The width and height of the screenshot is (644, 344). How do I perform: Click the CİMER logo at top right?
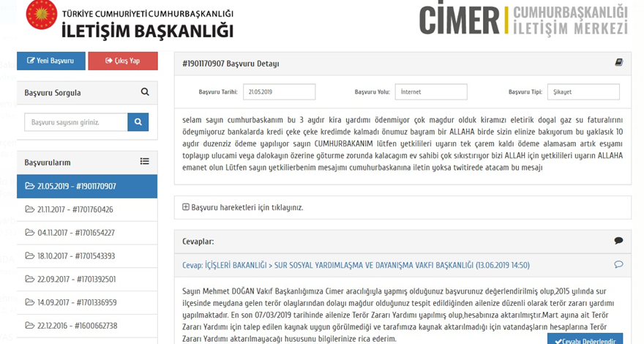point(523,18)
